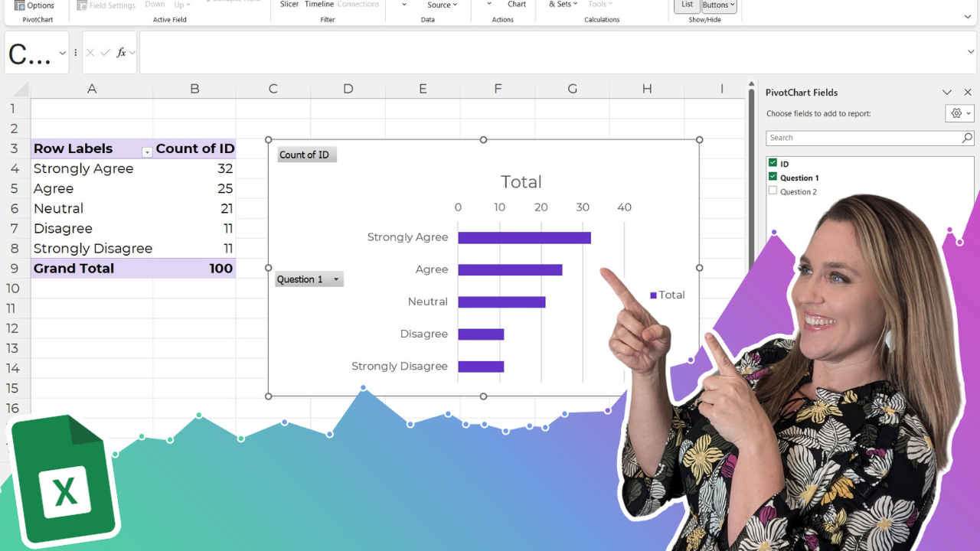The width and height of the screenshot is (980, 551).
Task: Click the Count of ID chart field button
Action: [307, 155]
